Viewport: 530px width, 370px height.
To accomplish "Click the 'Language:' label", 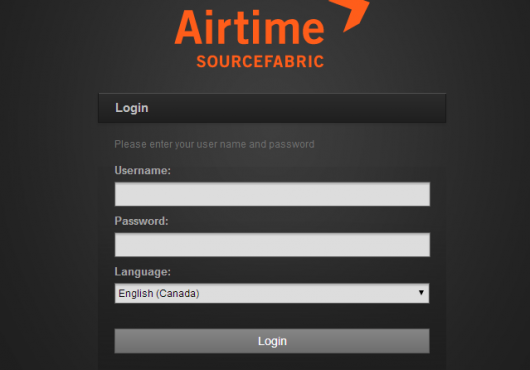I will coord(143,272).
